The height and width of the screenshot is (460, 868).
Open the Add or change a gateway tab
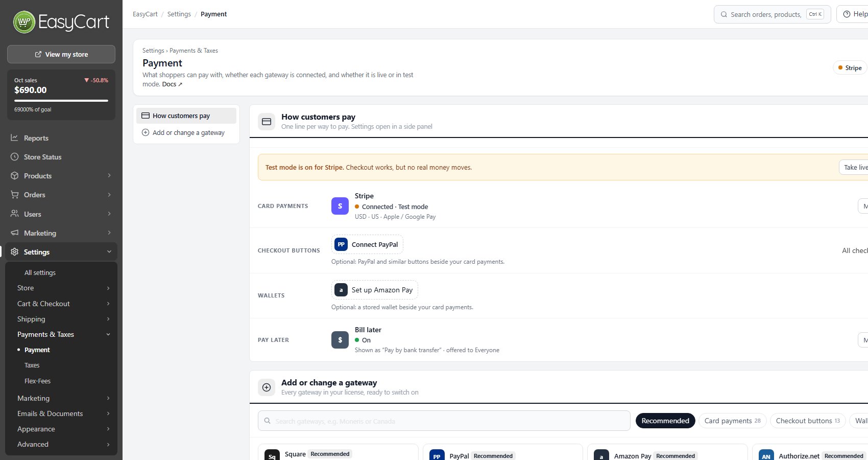(186, 132)
